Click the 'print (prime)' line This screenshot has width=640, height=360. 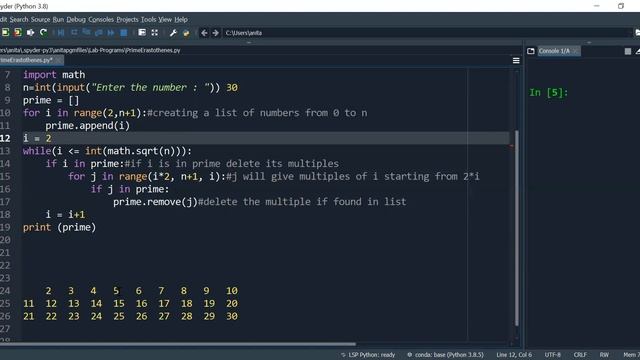[59, 227]
